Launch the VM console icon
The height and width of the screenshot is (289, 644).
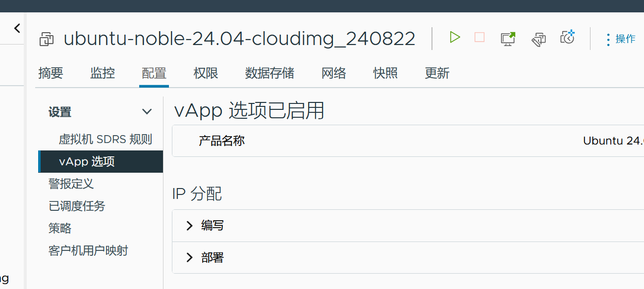[508, 39]
